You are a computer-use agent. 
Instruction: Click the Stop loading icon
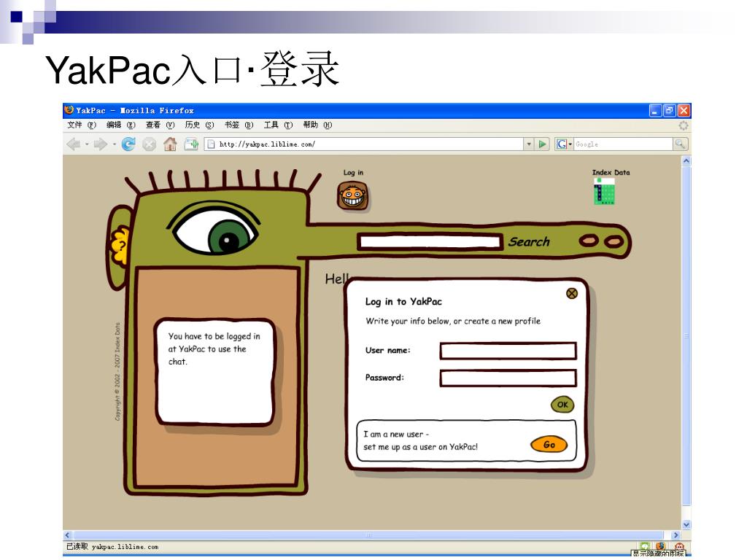point(149,144)
